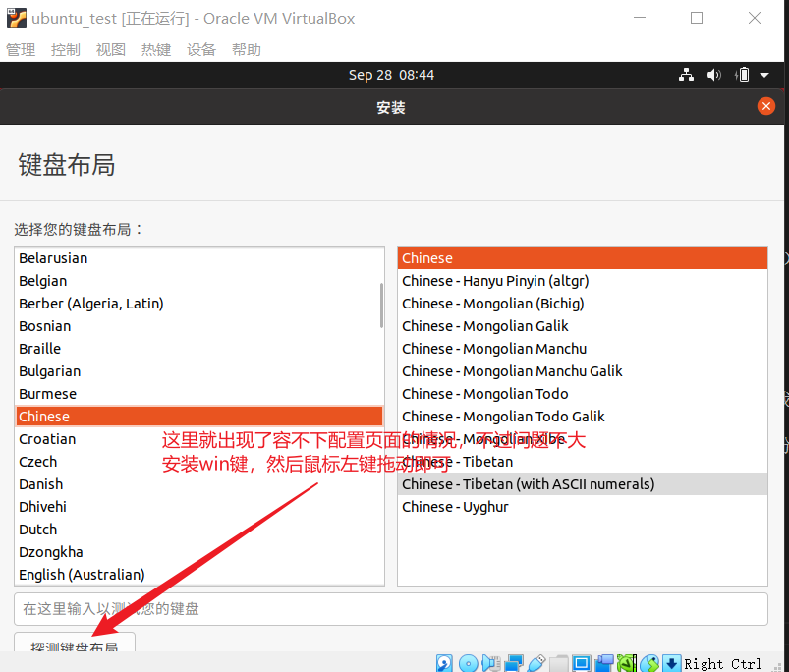Select English (Australian) layout
789x672 pixels.
[x=199, y=575]
